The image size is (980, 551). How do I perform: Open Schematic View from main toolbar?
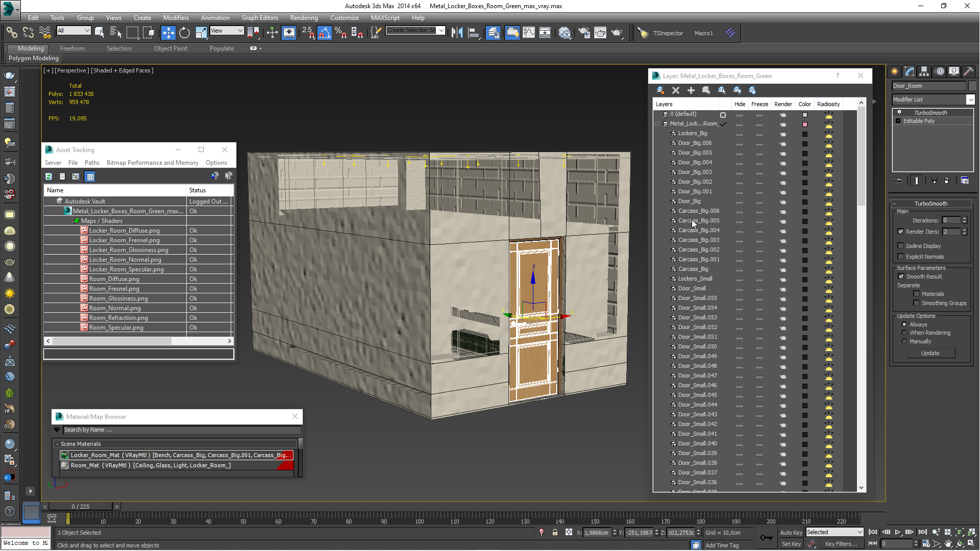(545, 33)
